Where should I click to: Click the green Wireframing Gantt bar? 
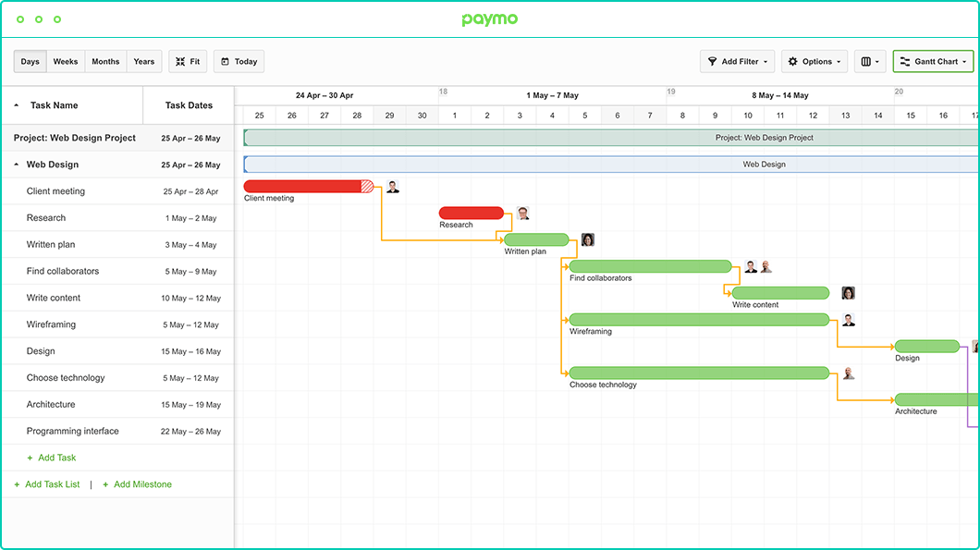click(x=699, y=320)
